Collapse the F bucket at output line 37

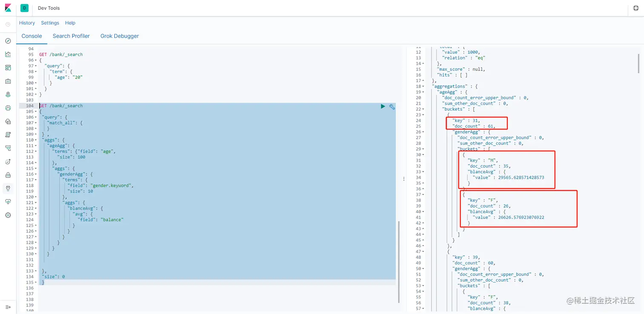click(x=423, y=195)
